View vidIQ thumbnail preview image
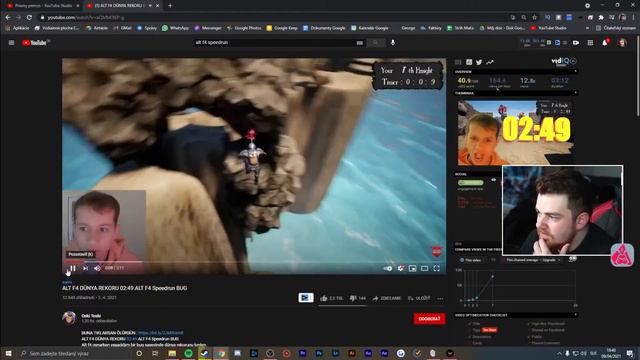This screenshot has width=640, height=360. 516,132
